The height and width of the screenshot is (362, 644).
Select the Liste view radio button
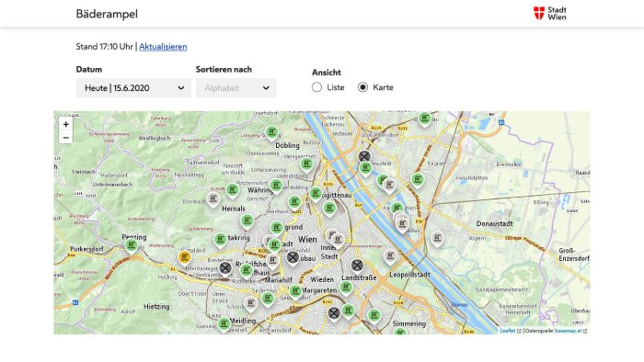click(316, 87)
